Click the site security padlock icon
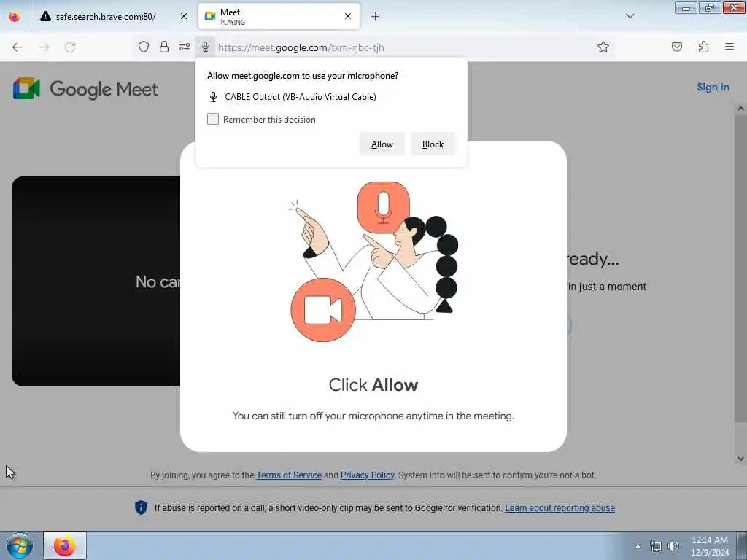This screenshot has width=747, height=560. click(x=164, y=47)
